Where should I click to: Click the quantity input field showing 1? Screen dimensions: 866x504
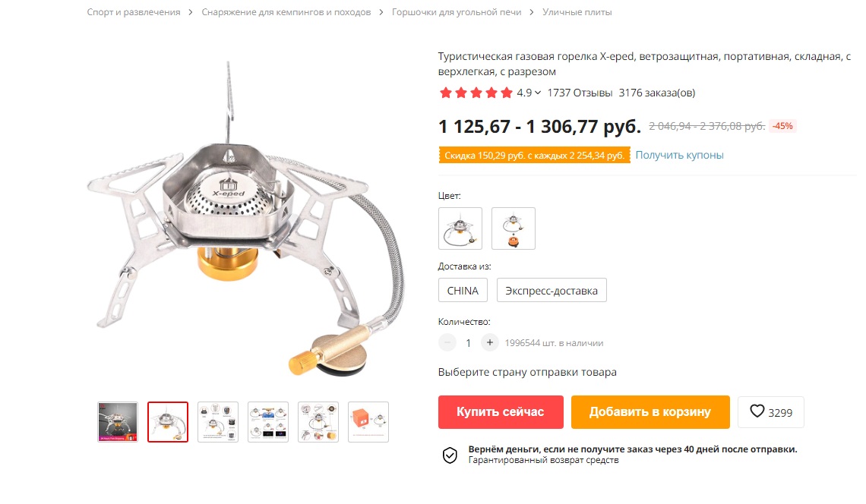[469, 343]
